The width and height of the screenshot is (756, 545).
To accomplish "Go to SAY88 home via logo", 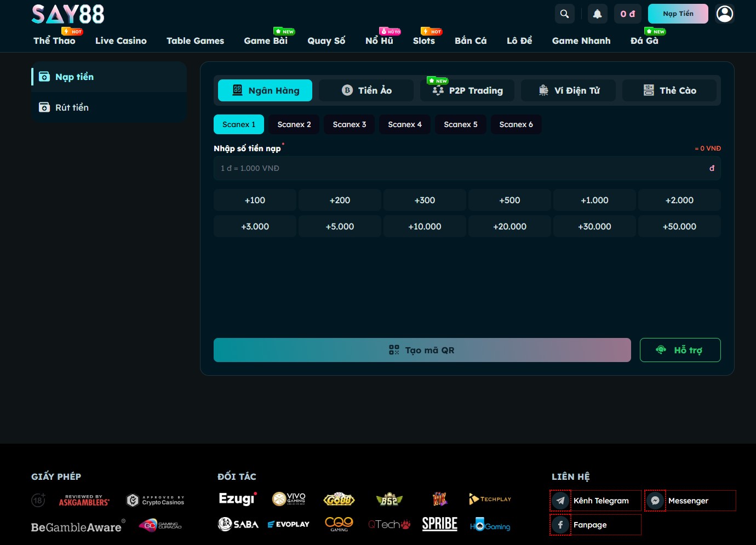I will 68,14.
